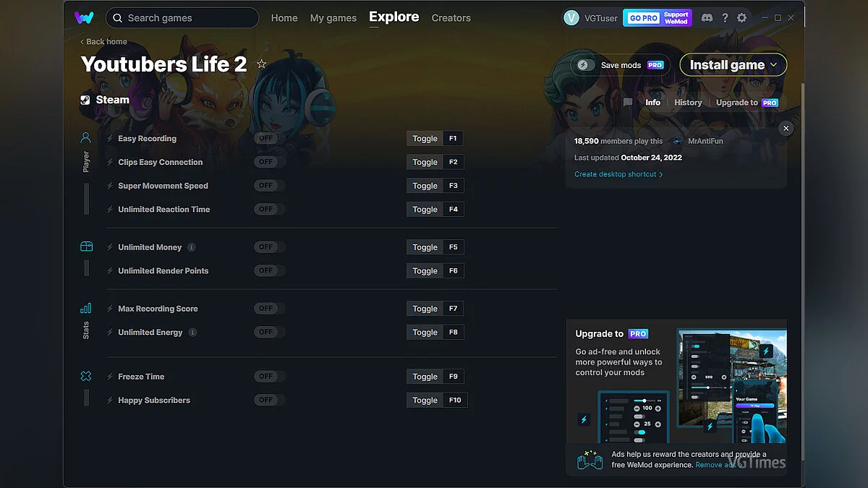Click Toggle button for F1 hotkey
Screen dimensions: 868x488
[x=425, y=139]
